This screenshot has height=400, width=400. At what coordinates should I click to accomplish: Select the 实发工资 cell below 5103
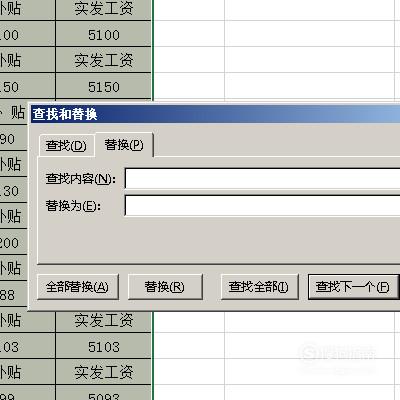pyautogui.click(x=104, y=372)
